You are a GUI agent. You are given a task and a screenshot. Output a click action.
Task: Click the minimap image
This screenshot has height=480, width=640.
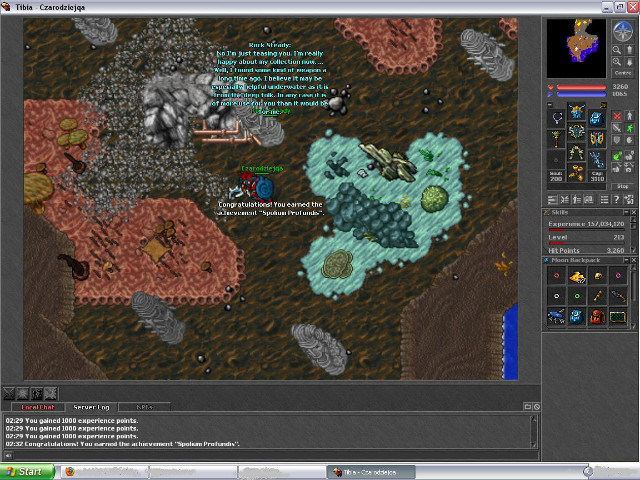[x=576, y=48]
